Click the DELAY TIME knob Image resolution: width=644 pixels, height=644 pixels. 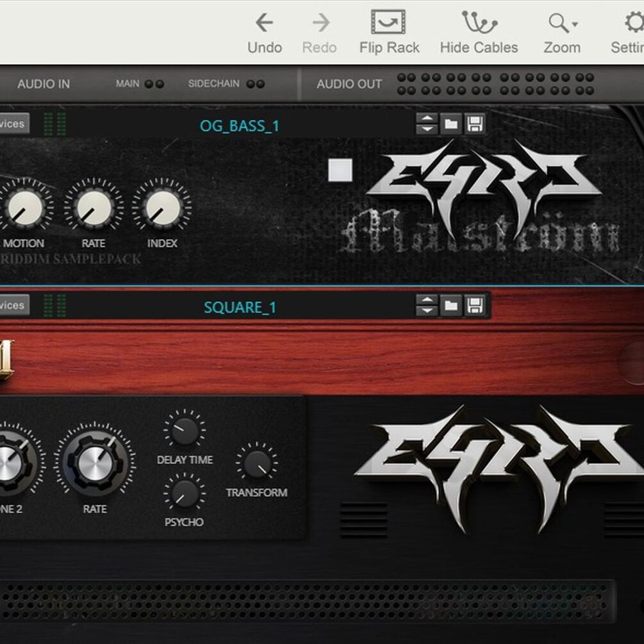185,430
